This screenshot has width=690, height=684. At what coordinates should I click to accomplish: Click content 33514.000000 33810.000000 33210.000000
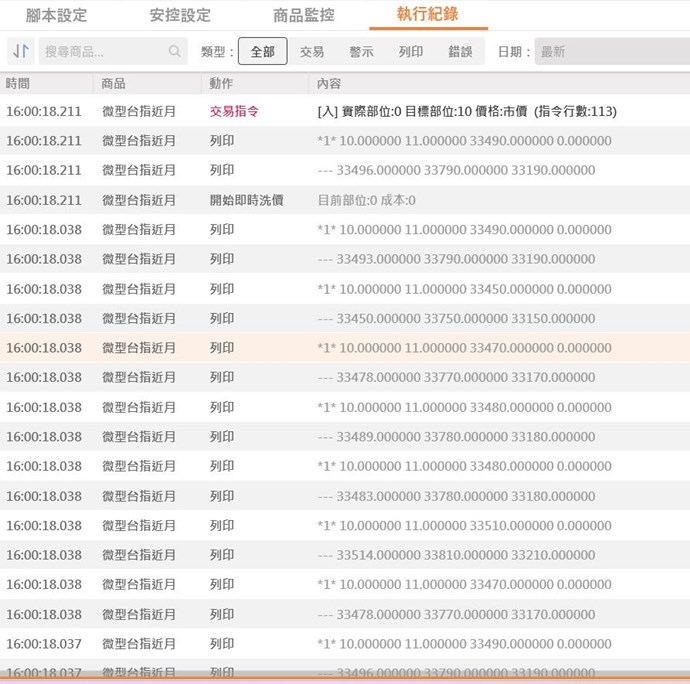point(456,555)
